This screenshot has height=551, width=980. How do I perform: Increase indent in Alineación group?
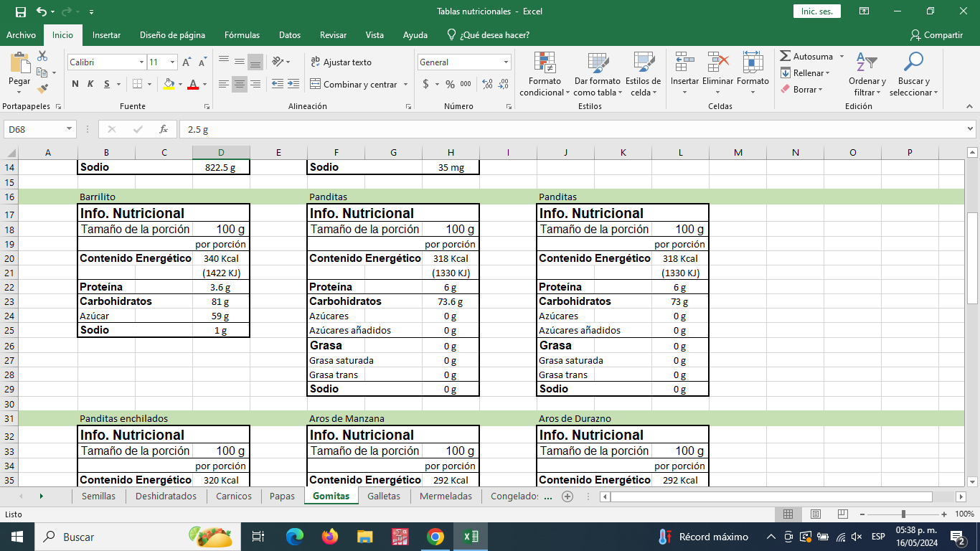[x=293, y=84]
